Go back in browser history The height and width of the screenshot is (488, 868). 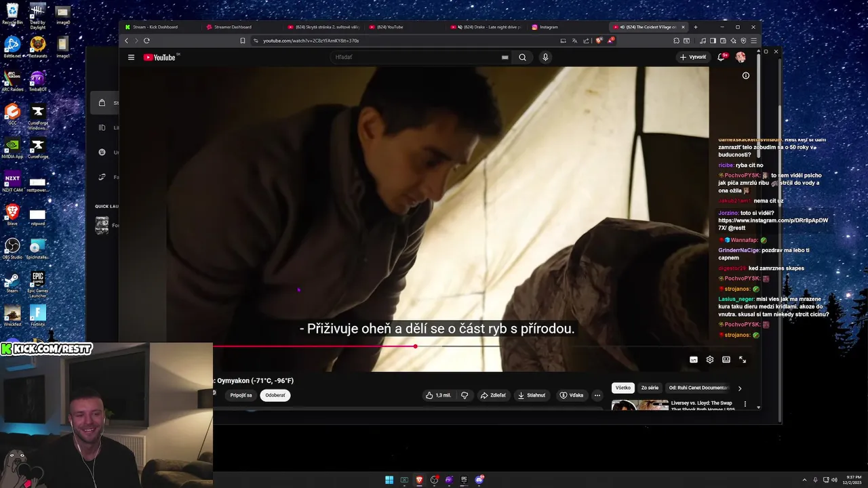click(126, 41)
